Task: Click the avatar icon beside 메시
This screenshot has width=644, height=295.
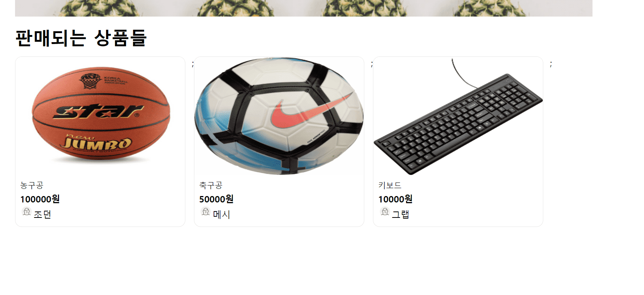Action: 205,211
